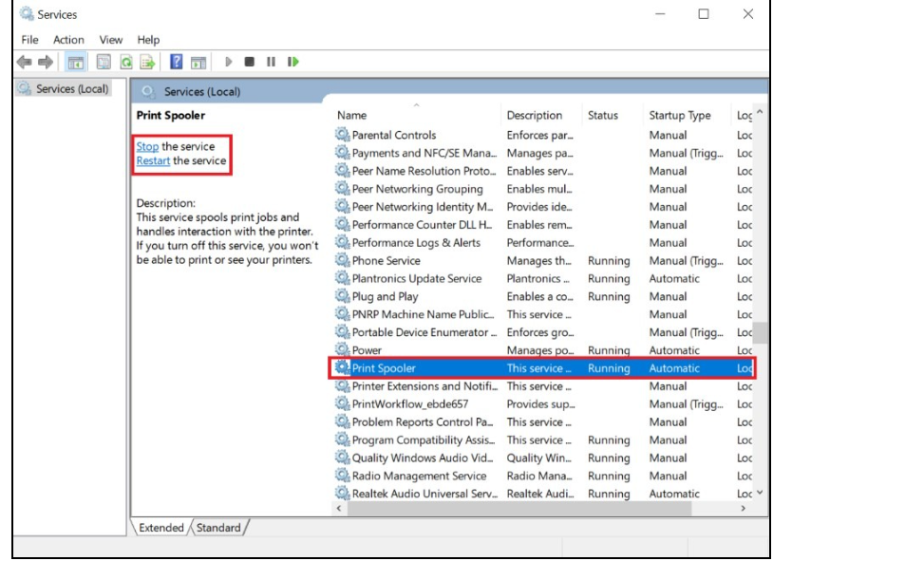Click gear icon beside Power service
Screen dimensions: 924x561
point(343,349)
